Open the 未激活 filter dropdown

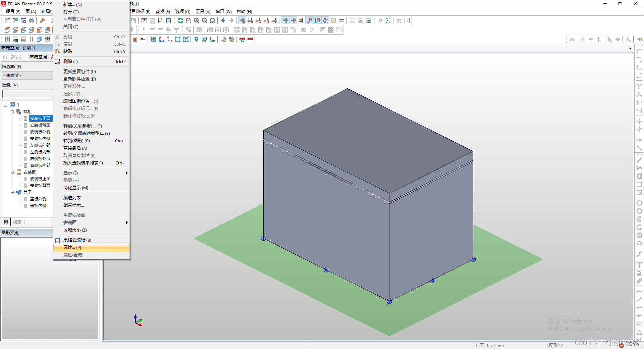[x=27, y=76]
